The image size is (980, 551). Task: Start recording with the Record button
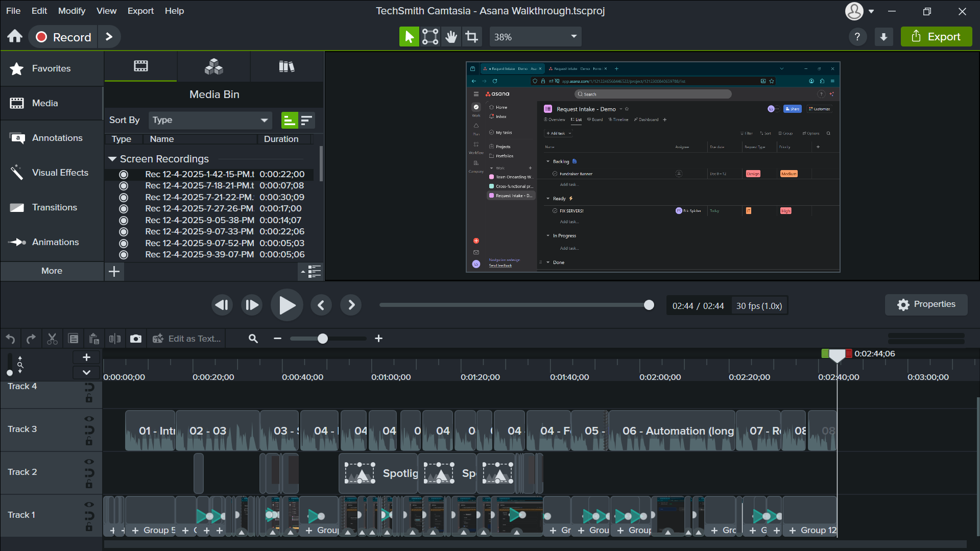(x=63, y=37)
